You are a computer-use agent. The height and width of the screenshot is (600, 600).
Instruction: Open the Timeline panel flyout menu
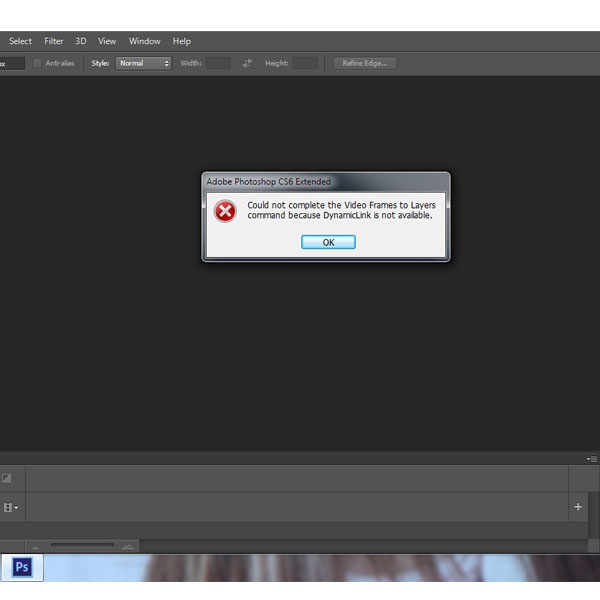coord(592,459)
